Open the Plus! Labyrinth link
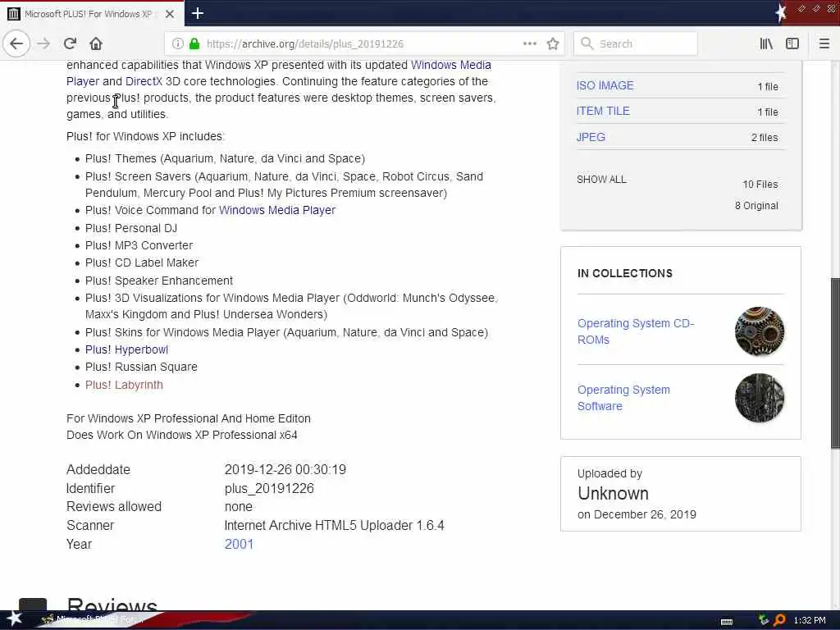 [x=124, y=386]
